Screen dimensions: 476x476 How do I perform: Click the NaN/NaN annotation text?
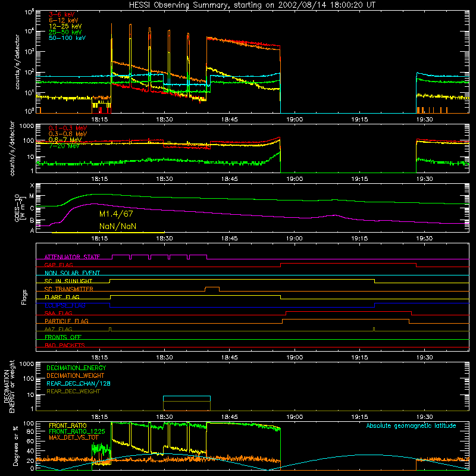tap(117, 226)
